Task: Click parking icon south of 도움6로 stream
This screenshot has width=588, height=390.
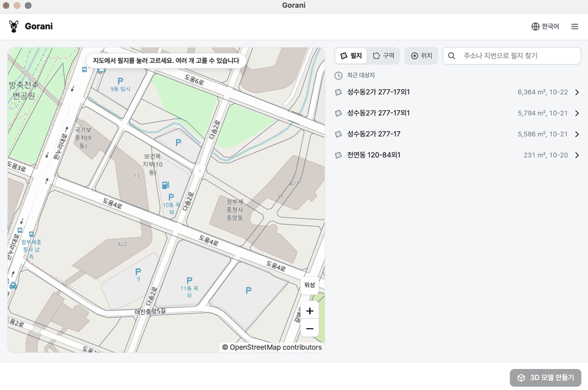Action: coord(178,143)
